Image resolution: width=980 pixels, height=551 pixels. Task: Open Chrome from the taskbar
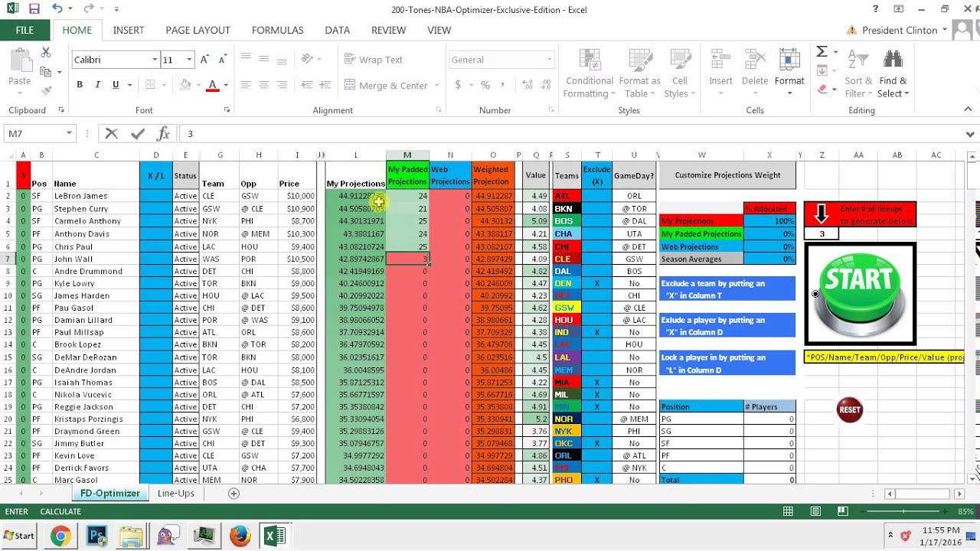60,536
